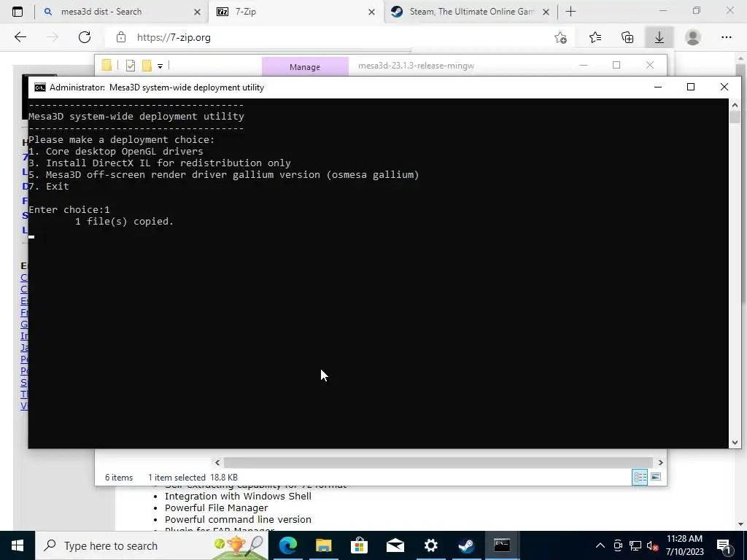Click Explorer horizontal scrollbar left arrow
Viewport: 747px width, 560px height.
217,462
